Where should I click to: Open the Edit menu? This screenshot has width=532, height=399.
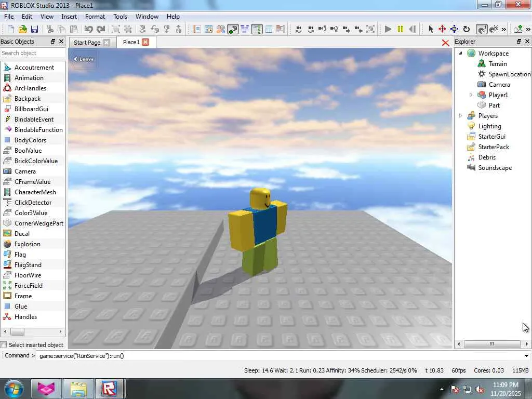(27, 16)
